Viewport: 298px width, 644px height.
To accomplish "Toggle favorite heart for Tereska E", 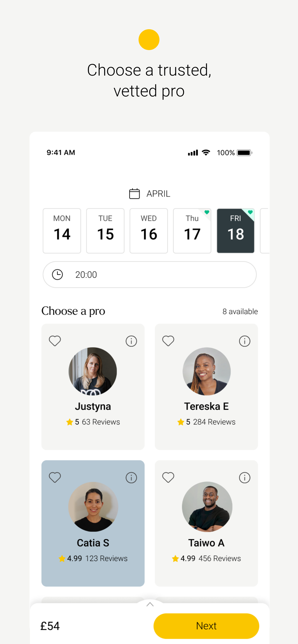I will [168, 341].
